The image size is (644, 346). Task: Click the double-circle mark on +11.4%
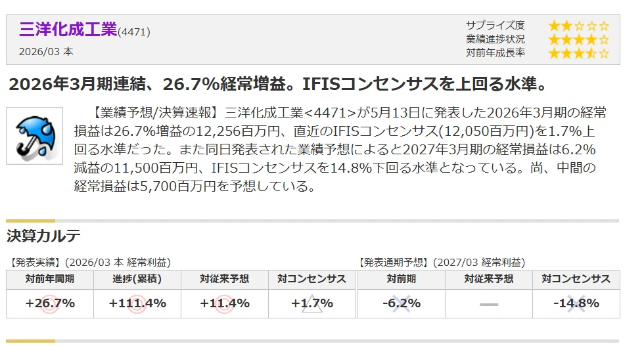(225, 304)
